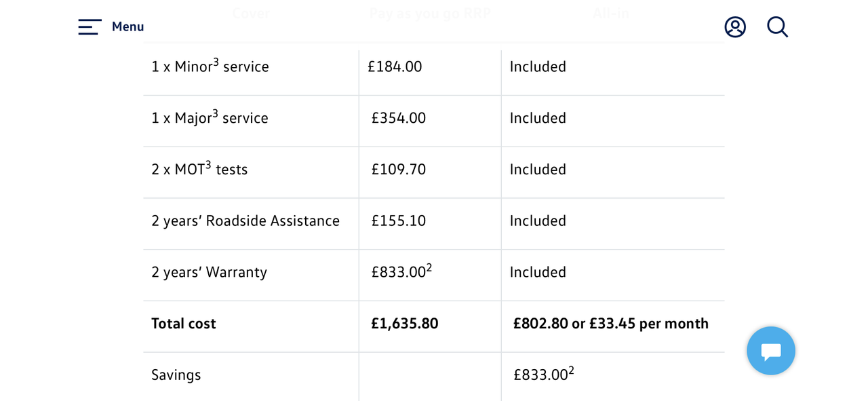Select the Savings row label
868x401 pixels.
[x=176, y=375]
